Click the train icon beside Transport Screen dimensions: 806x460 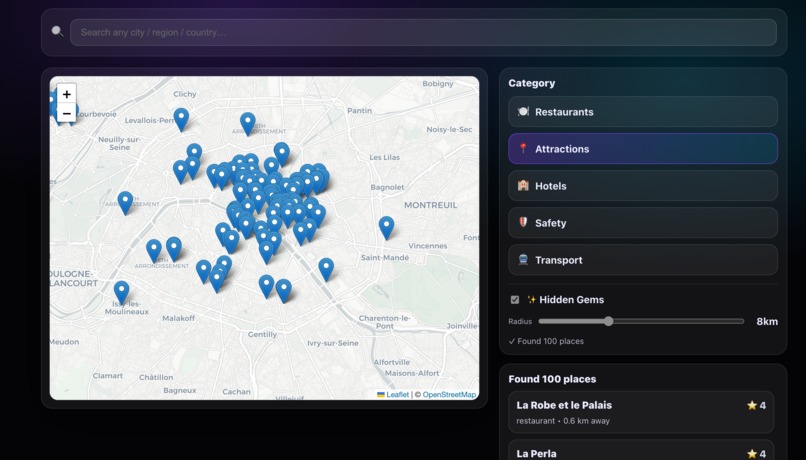point(523,260)
